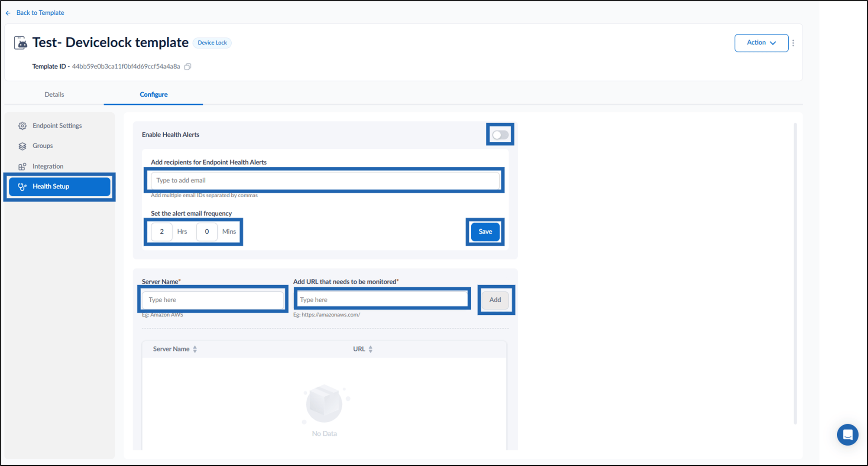Sort the table by URL column
This screenshot has width=868, height=466.
pos(370,349)
